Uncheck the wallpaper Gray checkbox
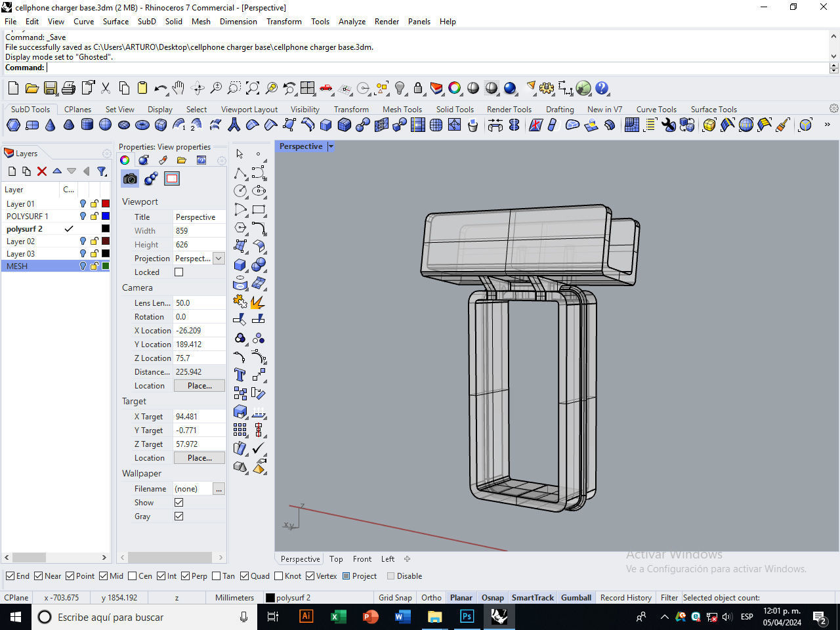 [x=178, y=516]
